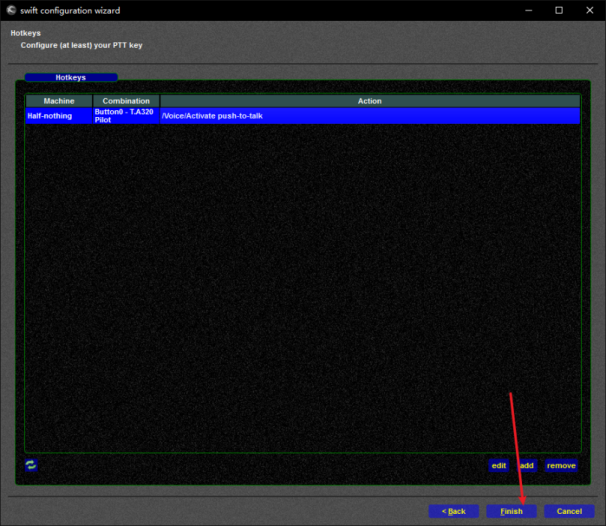This screenshot has width=606, height=526.
Task: Maximize the swift configuration wizard window
Action: pos(558,9)
